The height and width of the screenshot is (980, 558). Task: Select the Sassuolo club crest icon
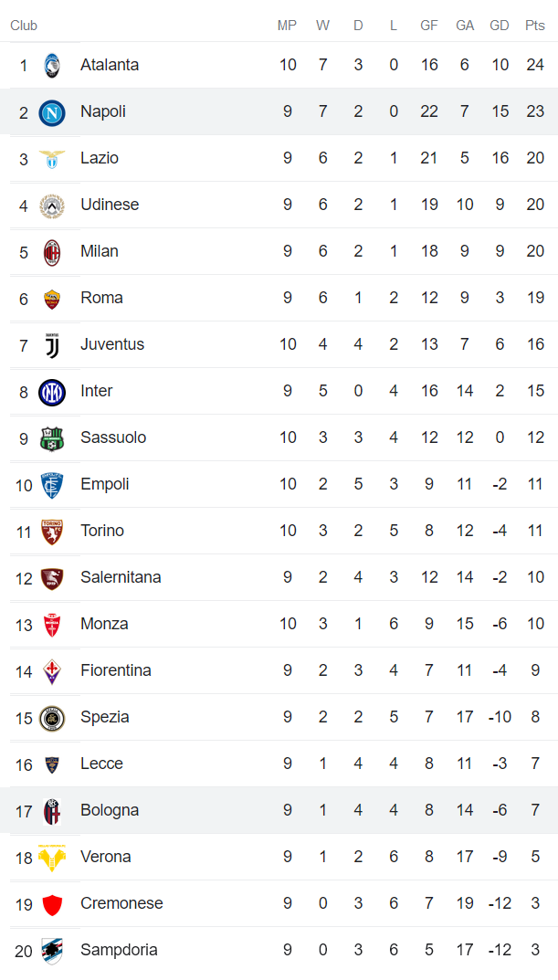[x=52, y=438]
